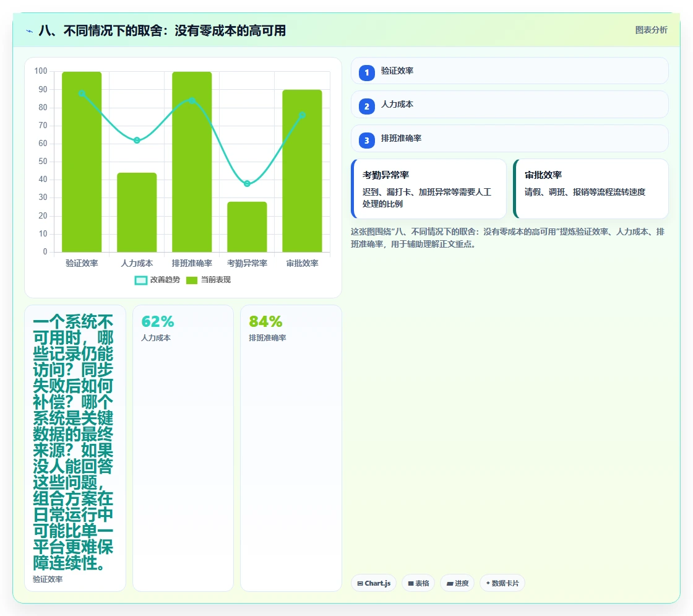
Task: Toggle the 改善趋势 legend item
Action: (157, 280)
